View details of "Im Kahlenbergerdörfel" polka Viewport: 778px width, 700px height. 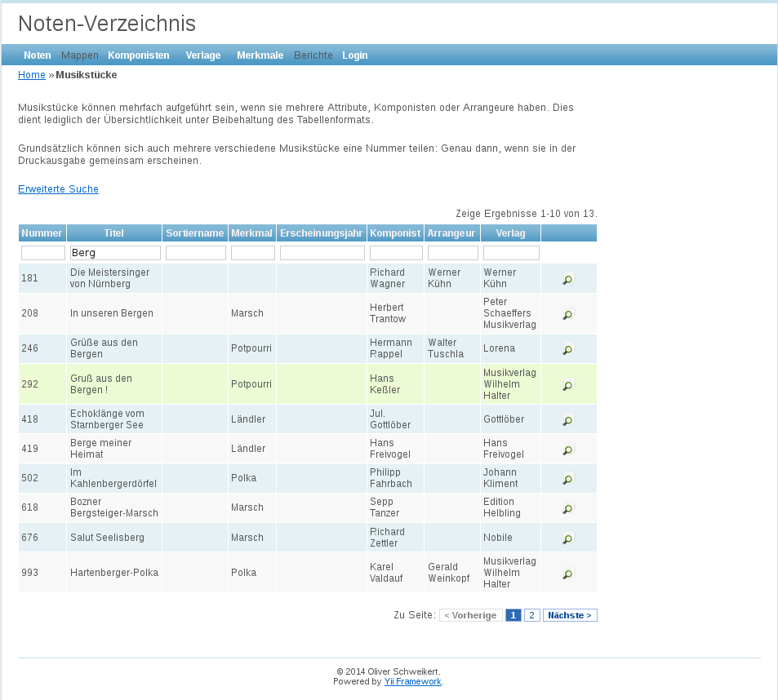click(567, 479)
